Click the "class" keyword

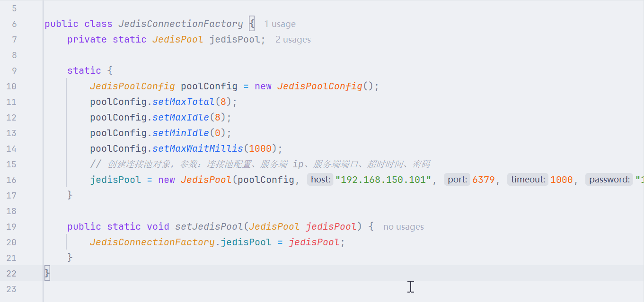click(98, 24)
